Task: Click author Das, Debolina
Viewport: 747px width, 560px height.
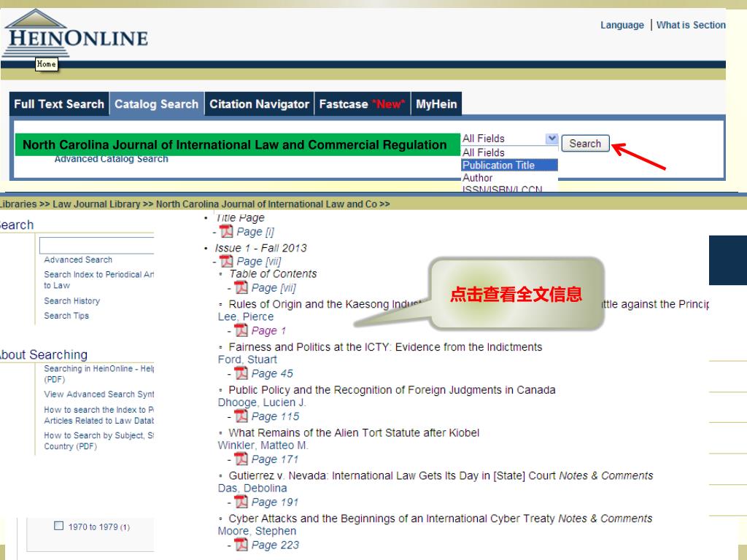Action: tap(252, 488)
